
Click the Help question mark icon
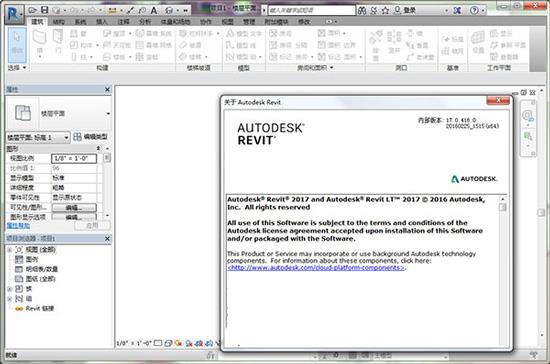click(x=474, y=10)
